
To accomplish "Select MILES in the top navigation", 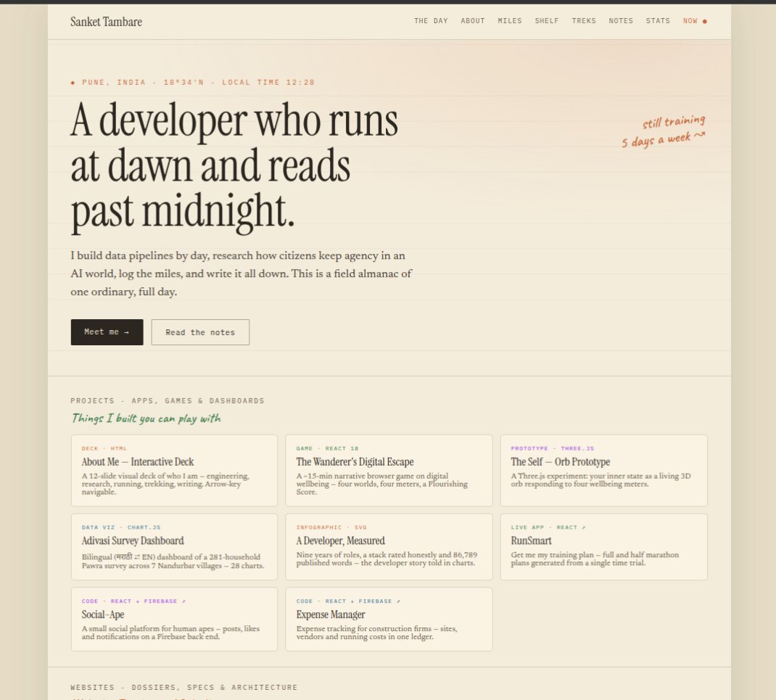I will coord(510,21).
